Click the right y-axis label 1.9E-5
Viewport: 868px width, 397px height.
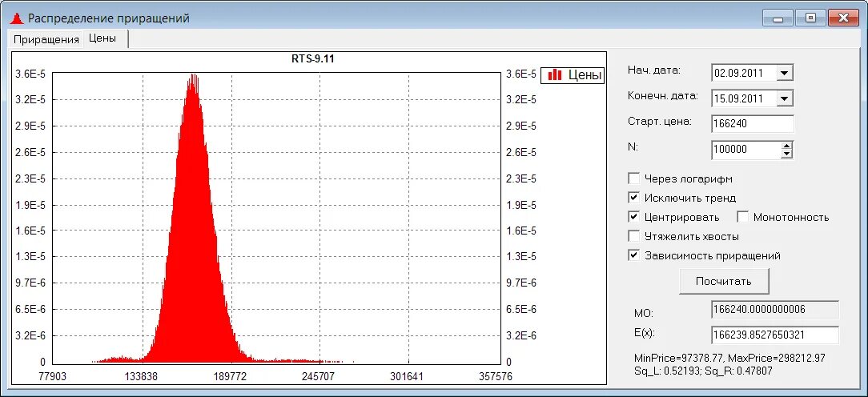(521, 205)
